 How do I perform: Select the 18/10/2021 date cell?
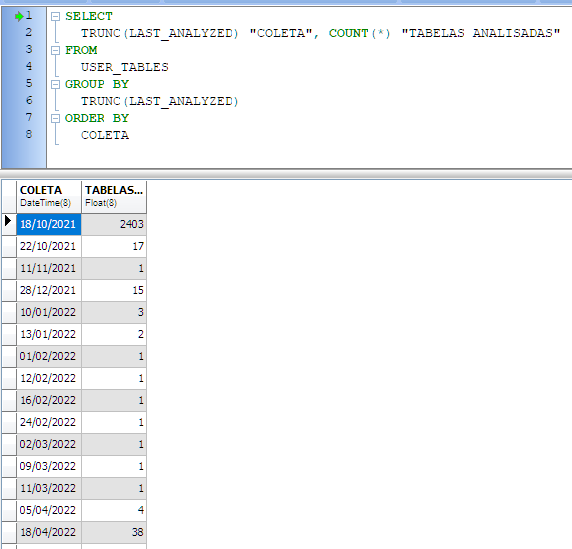click(49, 224)
